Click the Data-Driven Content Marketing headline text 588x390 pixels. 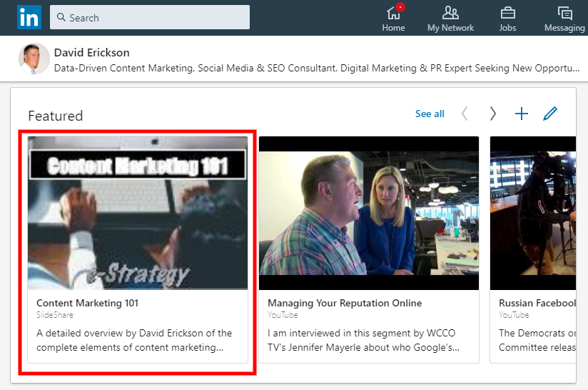click(317, 69)
